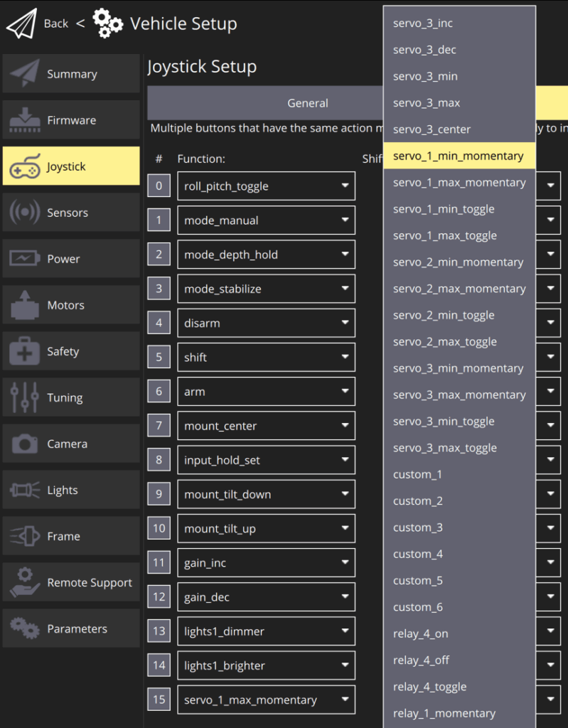
Task: Open the Sensors setup page
Action: (71, 212)
